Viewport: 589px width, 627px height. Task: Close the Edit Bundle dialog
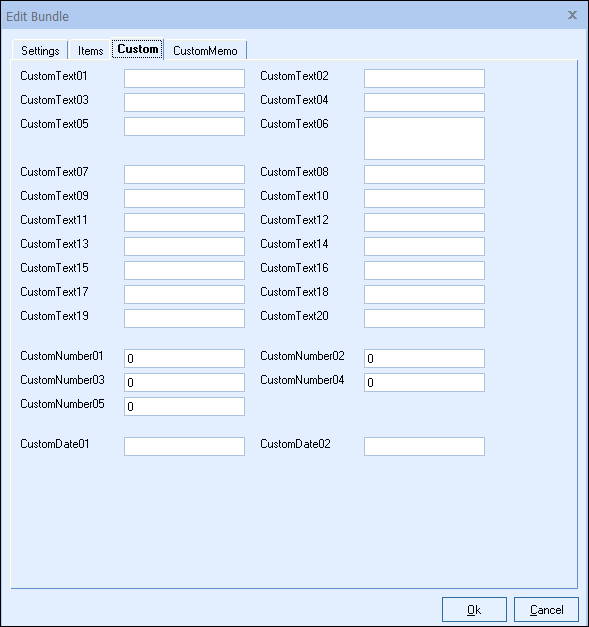tap(572, 15)
